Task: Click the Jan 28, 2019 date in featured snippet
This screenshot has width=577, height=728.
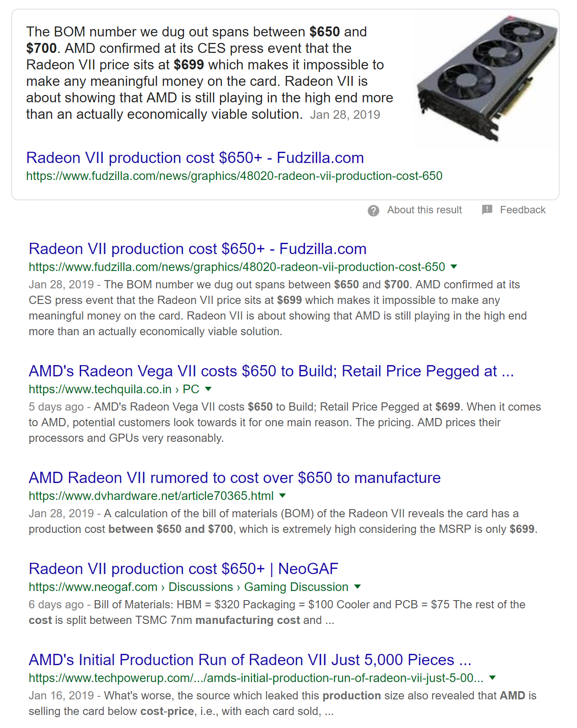Action: coord(345,115)
